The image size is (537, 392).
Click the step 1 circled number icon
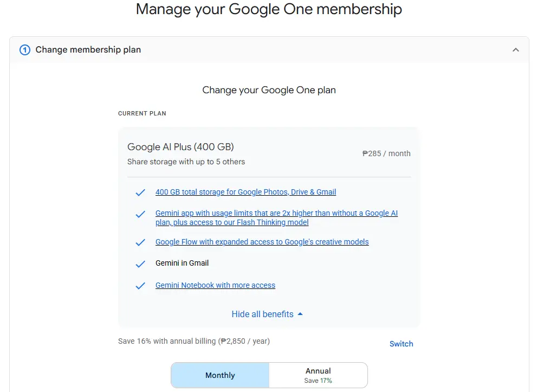(x=25, y=50)
